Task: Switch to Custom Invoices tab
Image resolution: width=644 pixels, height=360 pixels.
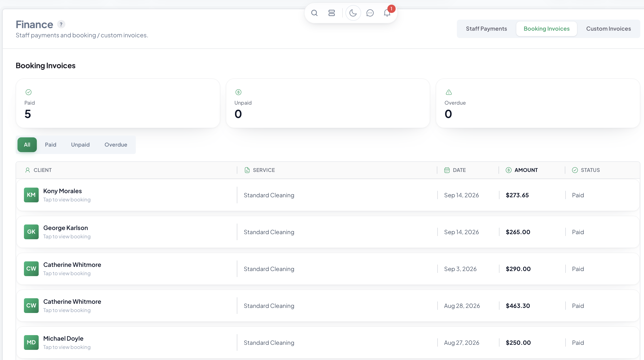Action: 608,29
